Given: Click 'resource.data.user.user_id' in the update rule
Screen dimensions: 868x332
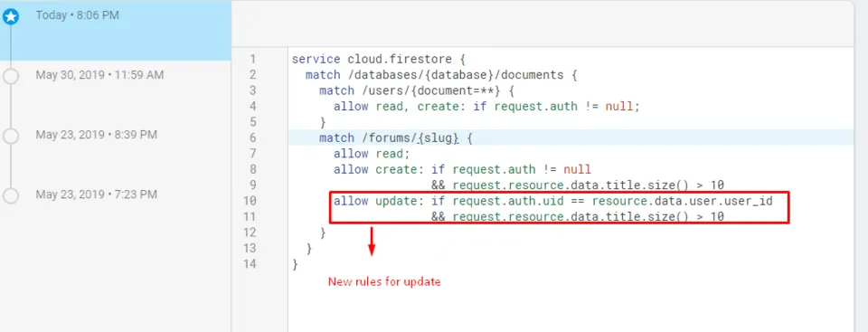Looking at the screenshot, I should pos(682,201).
